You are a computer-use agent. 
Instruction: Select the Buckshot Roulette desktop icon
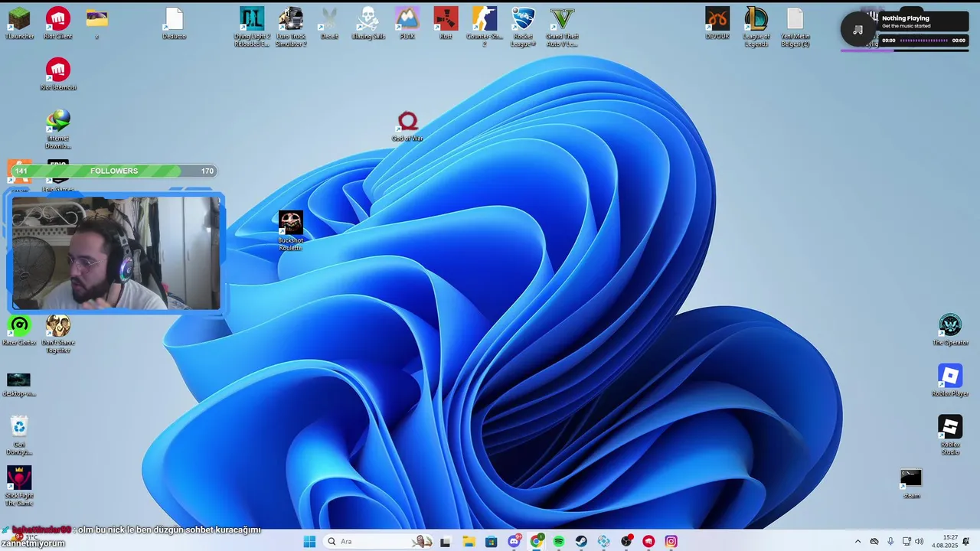click(291, 230)
